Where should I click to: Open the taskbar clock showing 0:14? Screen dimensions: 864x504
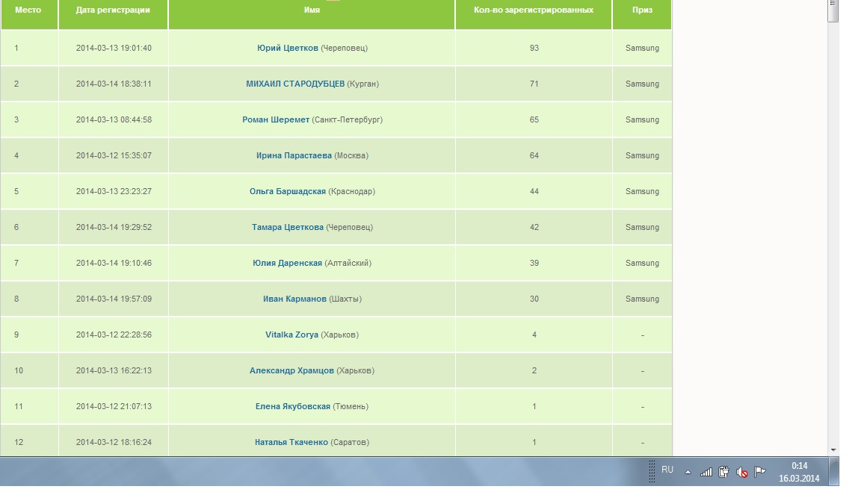click(799, 472)
